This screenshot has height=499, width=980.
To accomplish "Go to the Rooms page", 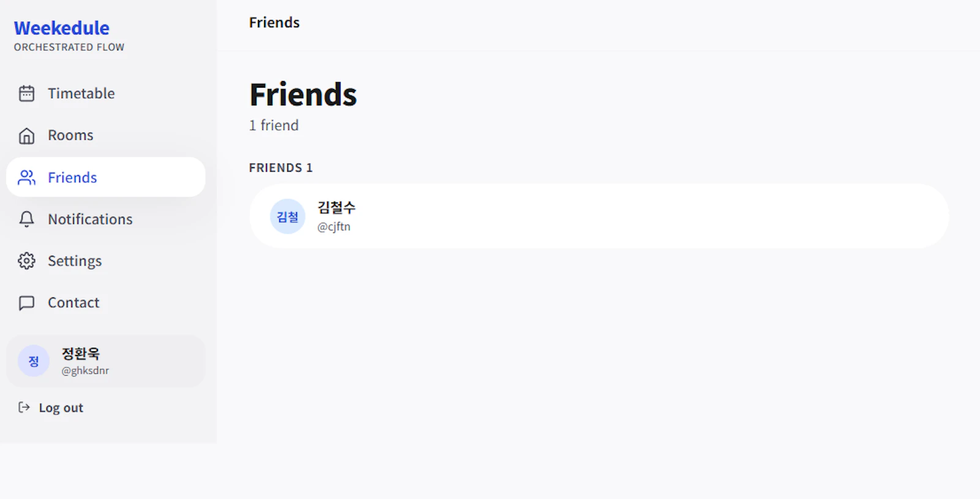I will pyautogui.click(x=105, y=135).
